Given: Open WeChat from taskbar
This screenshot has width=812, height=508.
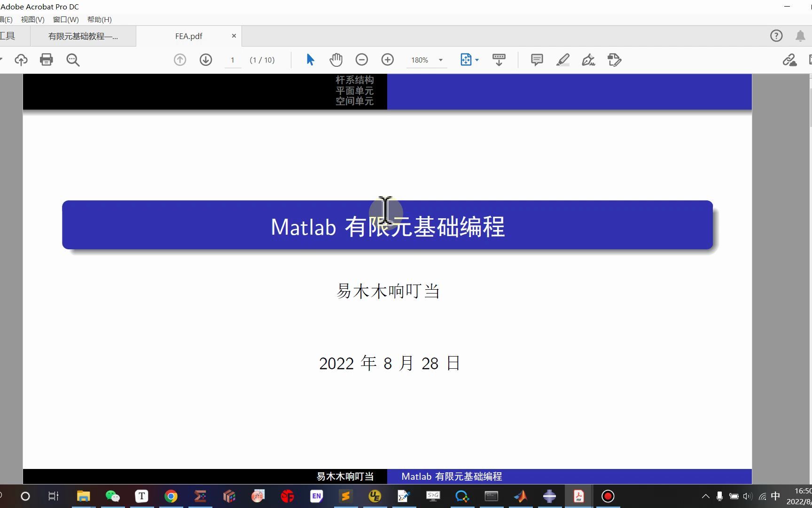Looking at the screenshot, I should tap(113, 496).
